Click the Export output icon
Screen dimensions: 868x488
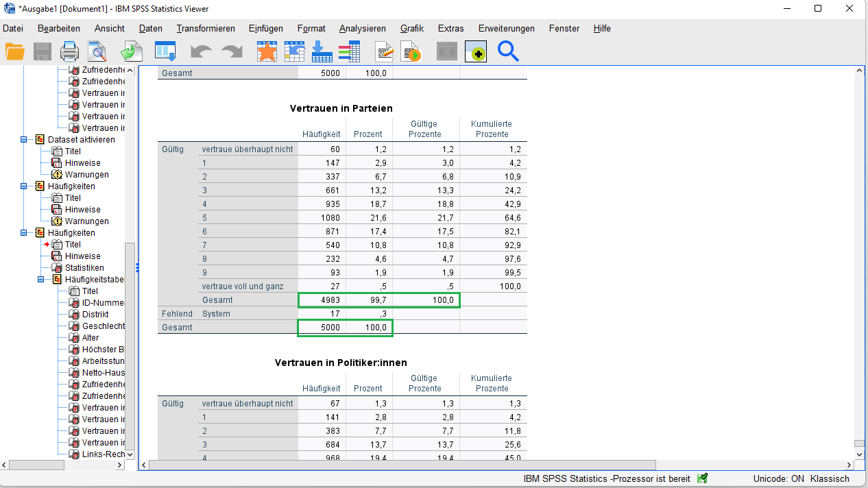tap(131, 51)
